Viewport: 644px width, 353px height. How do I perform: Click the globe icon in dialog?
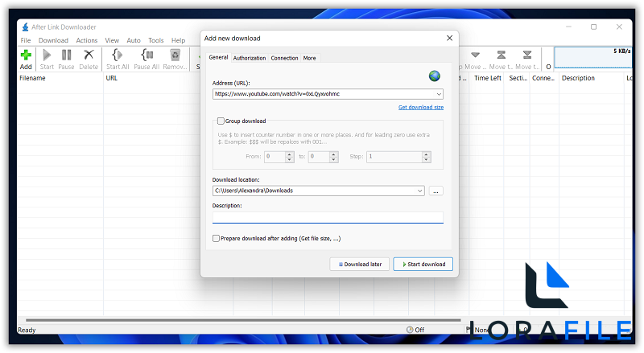pos(435,76)
